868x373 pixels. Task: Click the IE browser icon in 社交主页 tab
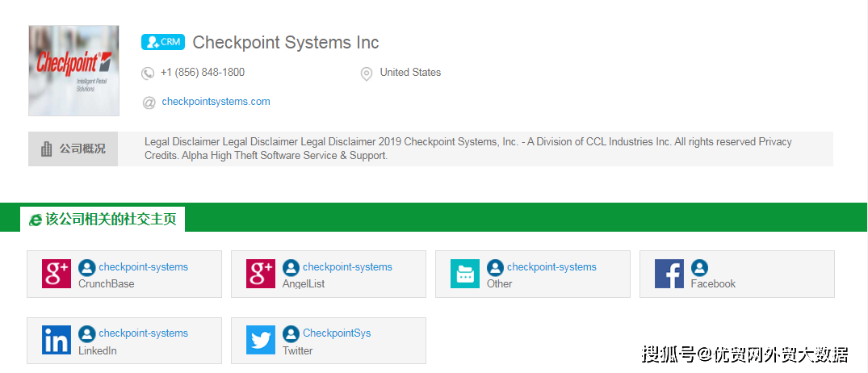[36, 220]
